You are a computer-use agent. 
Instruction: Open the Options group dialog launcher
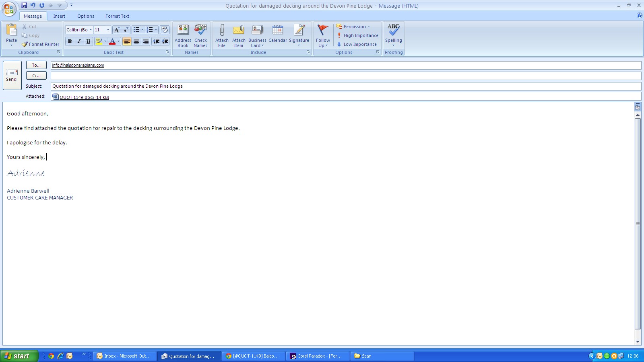378,52
